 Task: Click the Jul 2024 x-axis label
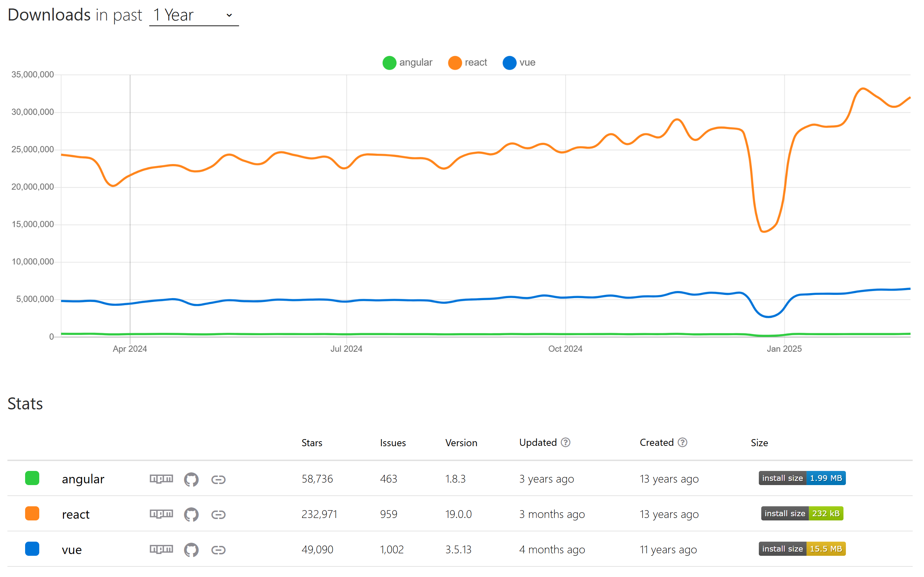pos(346,349)
